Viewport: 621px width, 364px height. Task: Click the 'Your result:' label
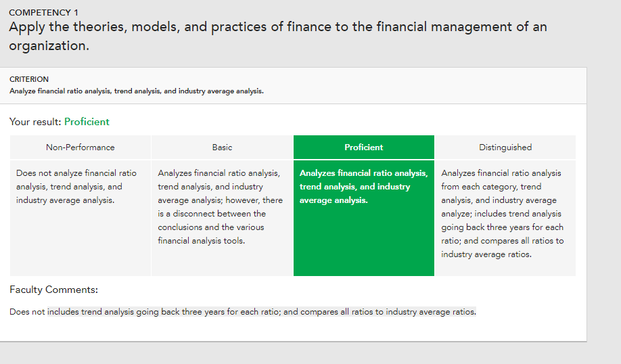click(x=35, y=122)
